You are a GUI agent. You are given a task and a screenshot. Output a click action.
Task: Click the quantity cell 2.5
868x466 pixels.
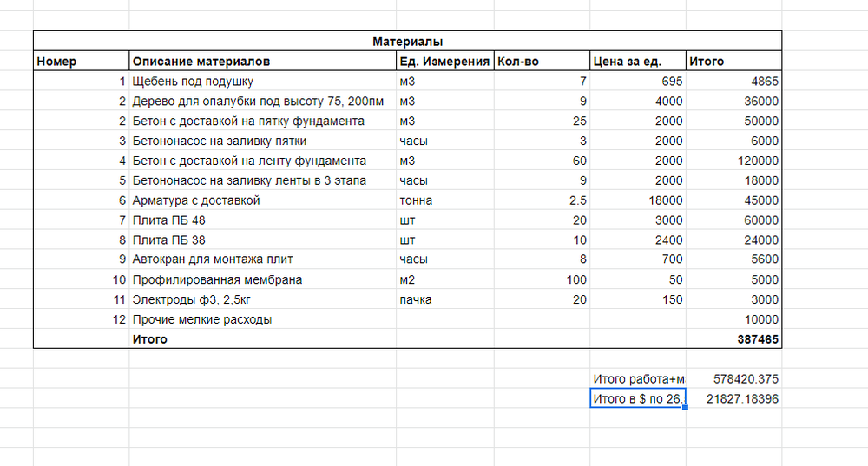tap(542, 200)
